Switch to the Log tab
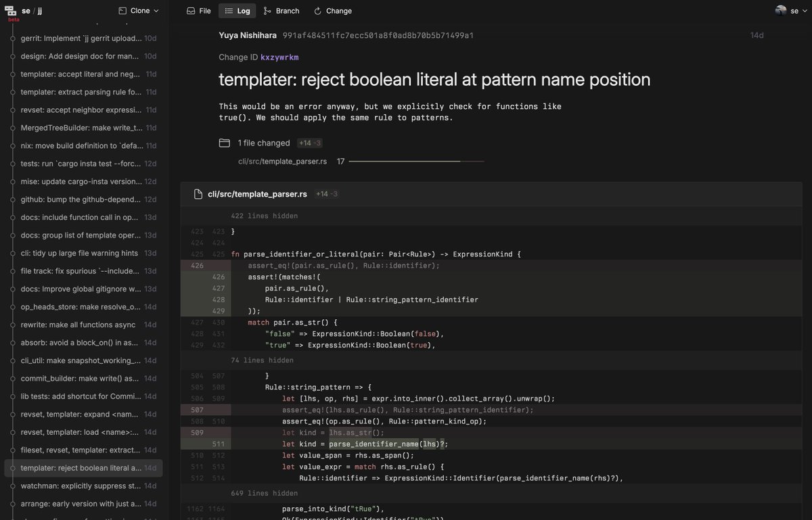Screen dimensions: 812x520 [x=237, y=11]
